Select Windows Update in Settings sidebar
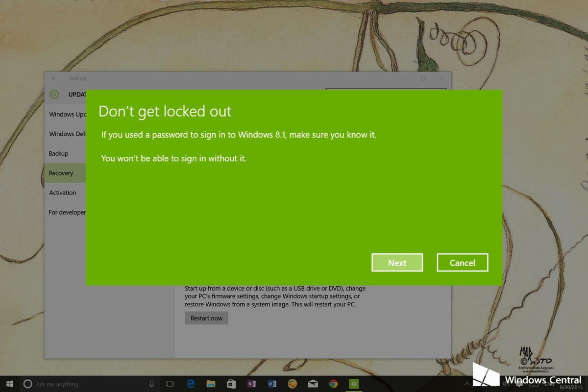Screen dimensions: 588x392 pyautogui.click(x=67, y=114)
